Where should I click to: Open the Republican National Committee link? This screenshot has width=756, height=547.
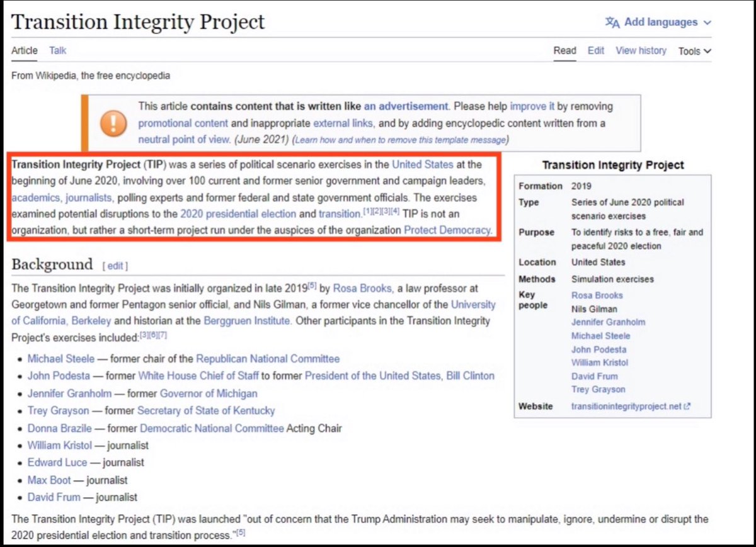click(x=268, y=359)
